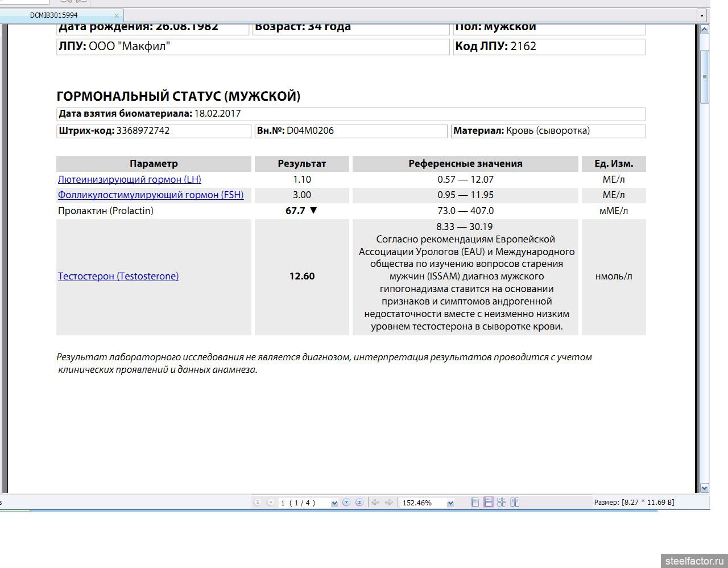Image resolution: width=728 pixels, height=568 pixels.
Task: Click the vertical scrollbar up arrow
Action: (x=705, y=29)
